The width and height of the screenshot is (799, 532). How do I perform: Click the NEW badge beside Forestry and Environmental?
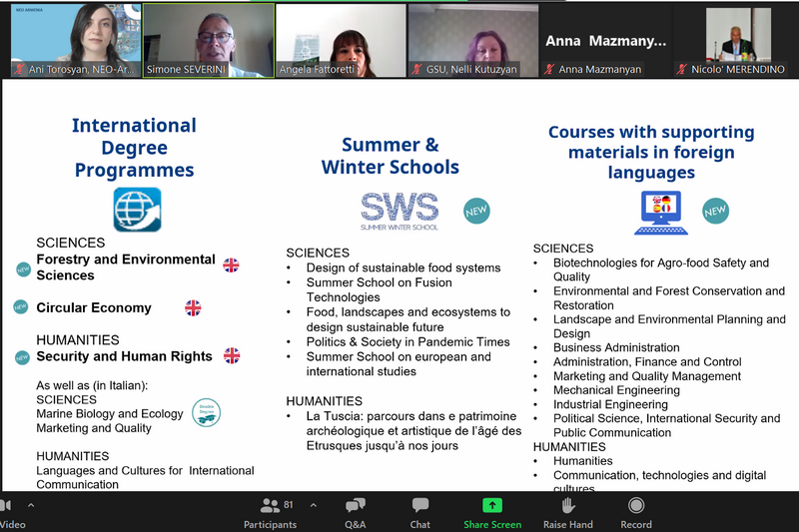[x=23, y=269]
